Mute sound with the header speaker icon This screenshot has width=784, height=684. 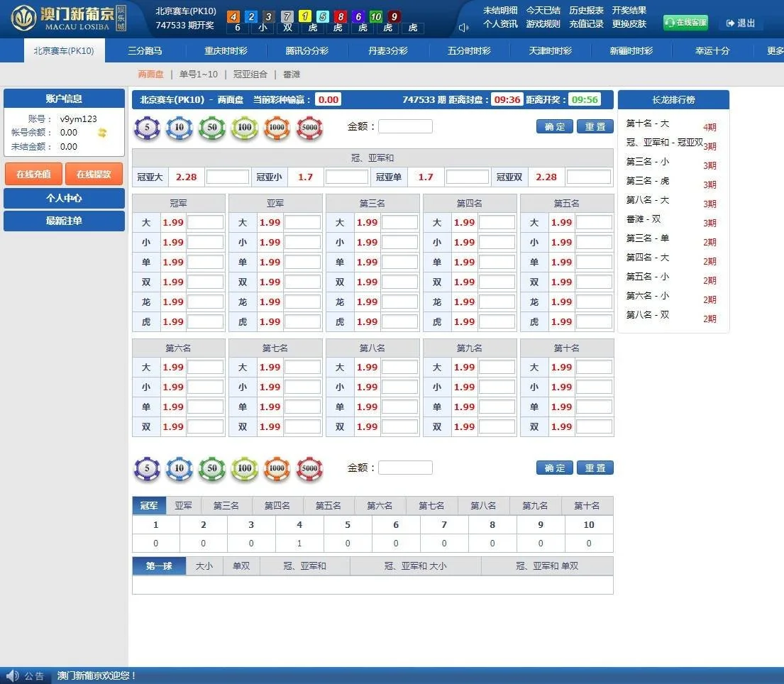(464, 28)
